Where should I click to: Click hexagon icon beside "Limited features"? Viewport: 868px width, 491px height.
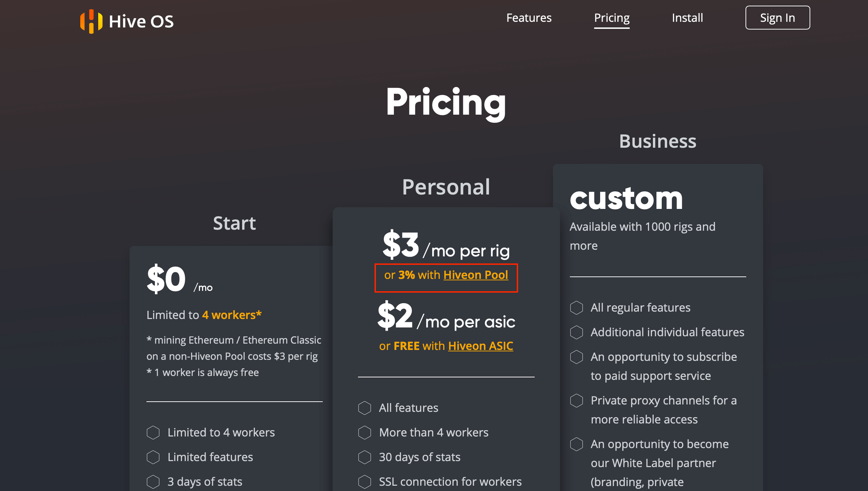(x=153, y=457)
